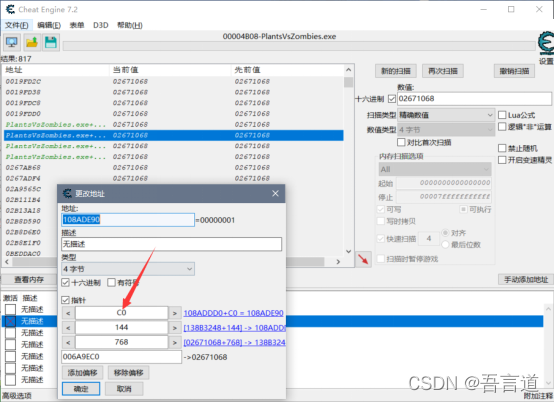The height and width of the screenshot is (402, 554).
Task: Toggle the 有符号 checkbox in the dialog
Action: click(x=111, y=282)
